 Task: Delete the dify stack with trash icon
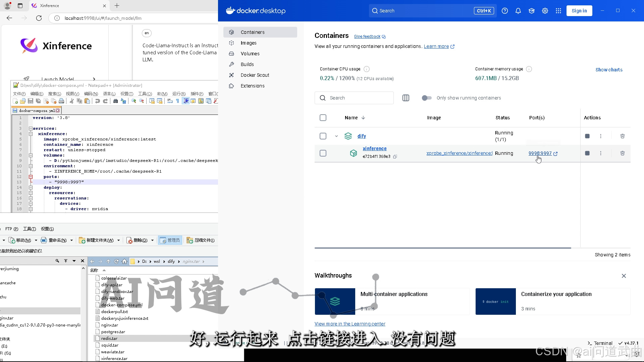pos(622,136)
